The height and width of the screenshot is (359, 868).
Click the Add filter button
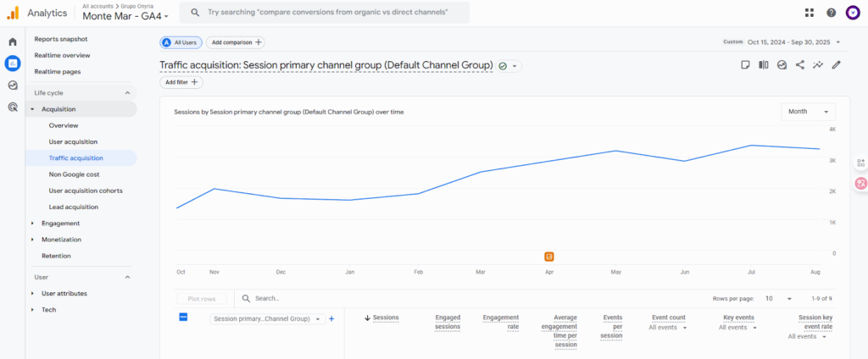click(181, 82)
